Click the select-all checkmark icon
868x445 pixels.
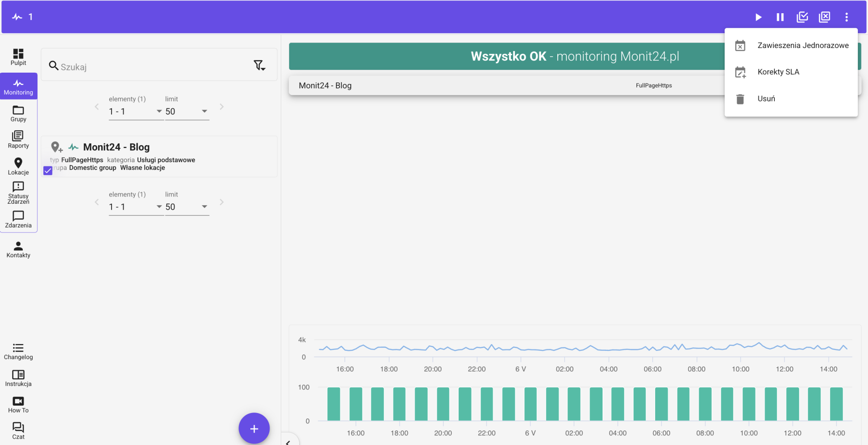(802, 17)
